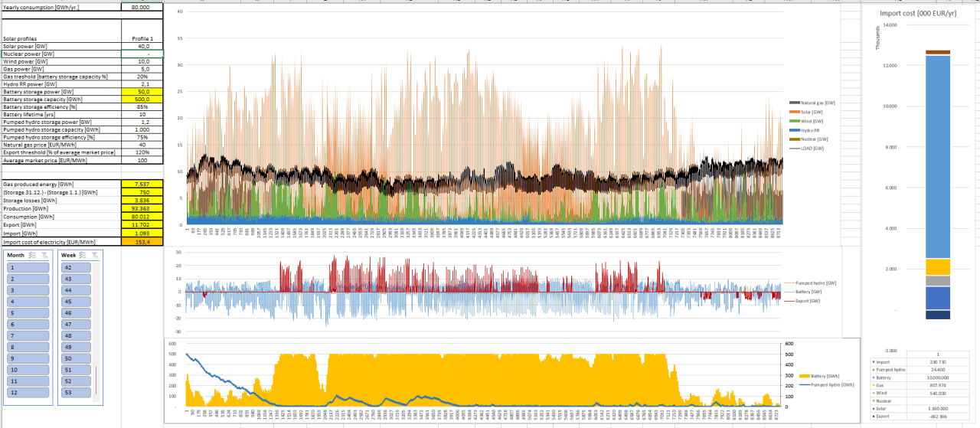This screenshot has height=428, width=980.
Task: Select week 42 in Week slicer
Action: [76, 268]
